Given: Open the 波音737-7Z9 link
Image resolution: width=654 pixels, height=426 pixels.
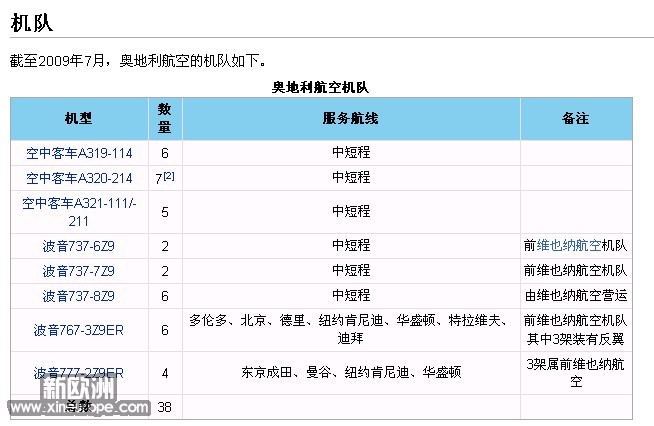Looking at the screenshot, I should [x=78, y=271].
